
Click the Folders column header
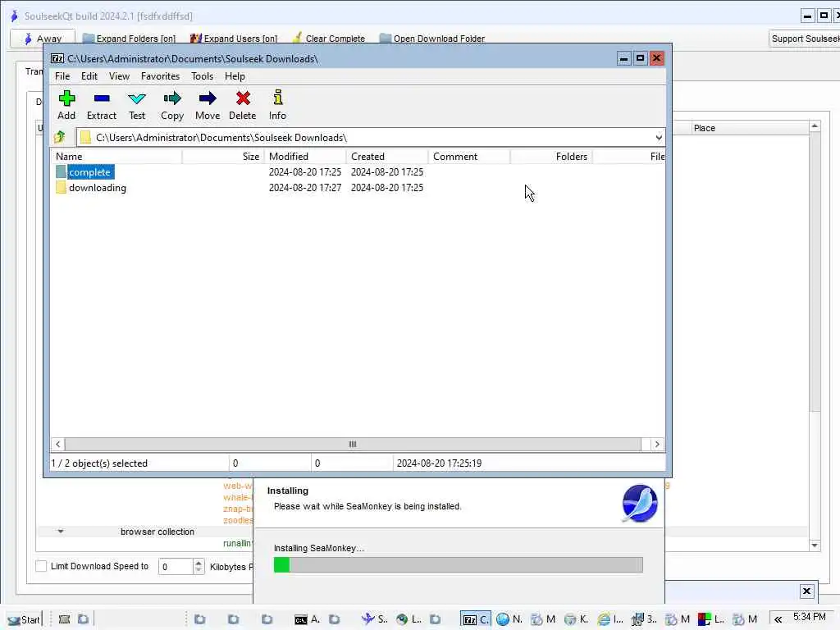(x=551, y=157)
